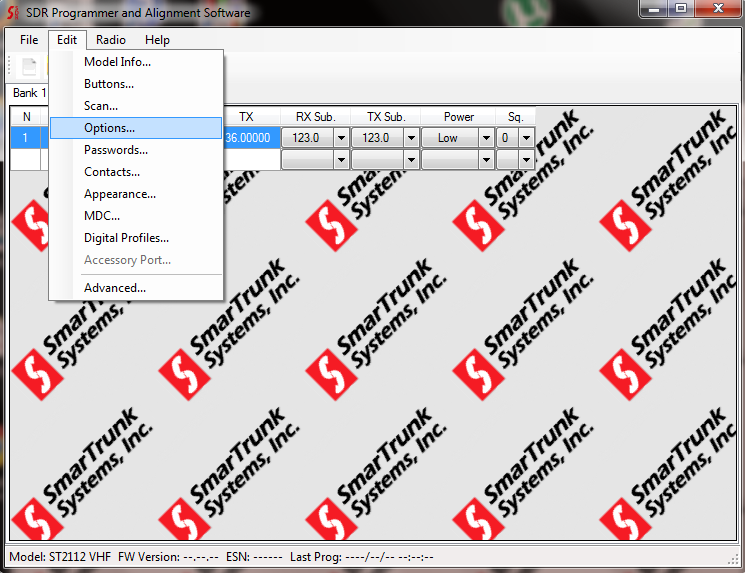This screenshot has height=573, width=745.
Task: Click the New file toolbar icon
Action: click(x=29, y=67)
